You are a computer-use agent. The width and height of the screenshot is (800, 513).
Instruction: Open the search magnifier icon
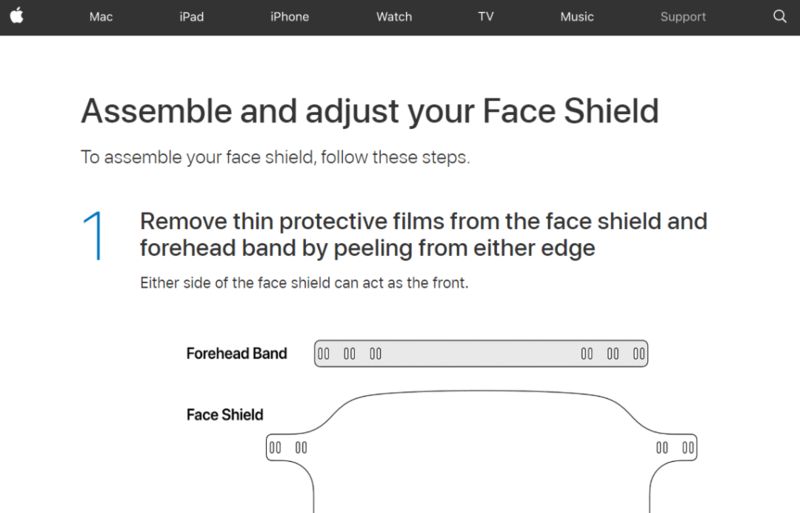pyautogui.click(x=780, y=16)
